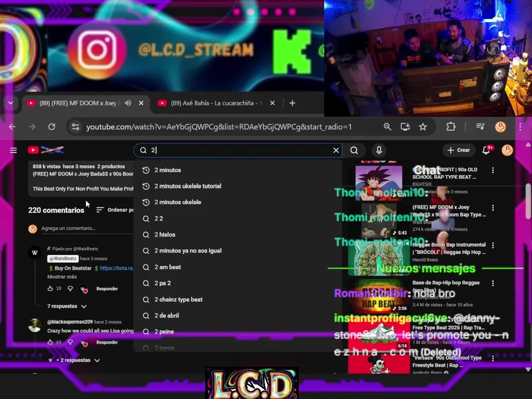Open more options for Base de Rap-Hip hop Reggae
This screenshot has height=399, width=532.
tap(493, 283)
